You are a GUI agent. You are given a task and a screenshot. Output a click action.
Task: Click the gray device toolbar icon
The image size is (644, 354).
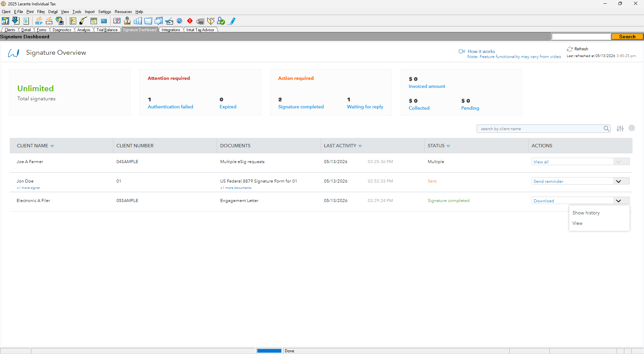pos(200,21)
